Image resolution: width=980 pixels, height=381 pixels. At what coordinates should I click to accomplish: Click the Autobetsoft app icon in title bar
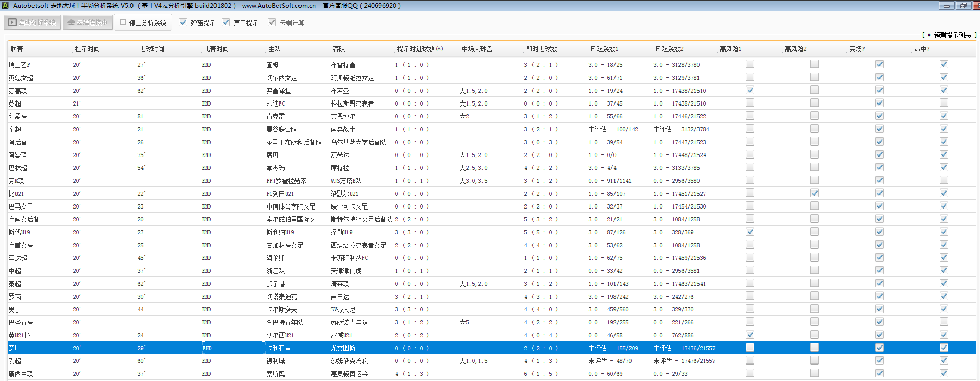click(x=5, y=5)
